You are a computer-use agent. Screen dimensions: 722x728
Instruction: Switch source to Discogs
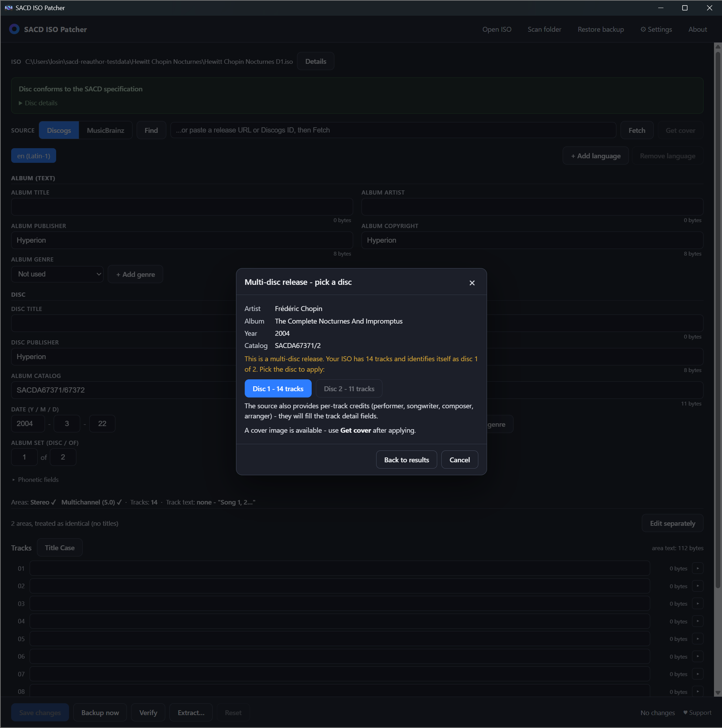(x=59, y=130)
